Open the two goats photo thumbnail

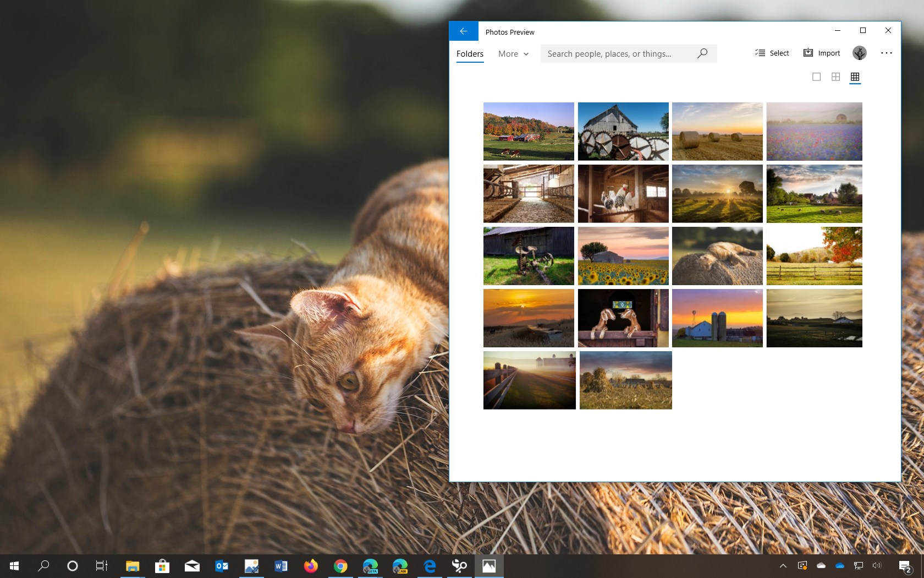click(623, 318)
